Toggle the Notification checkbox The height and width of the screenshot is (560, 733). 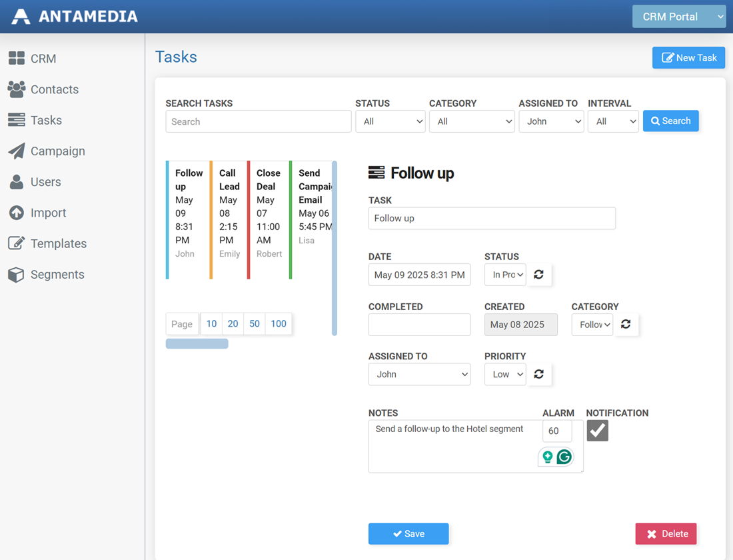(x=598, y=431)
